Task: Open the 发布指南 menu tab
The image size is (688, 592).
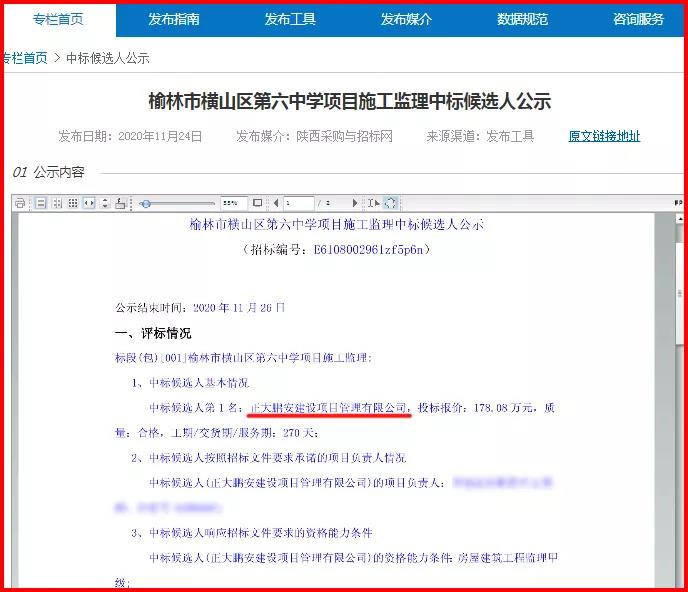Action: pyautogui.click(x=174, y=19)
